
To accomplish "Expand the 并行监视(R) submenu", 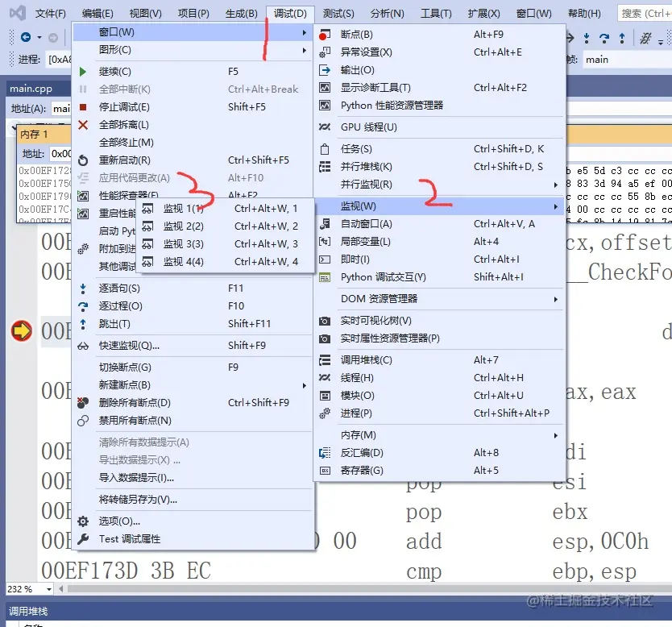I will [439, 185].
